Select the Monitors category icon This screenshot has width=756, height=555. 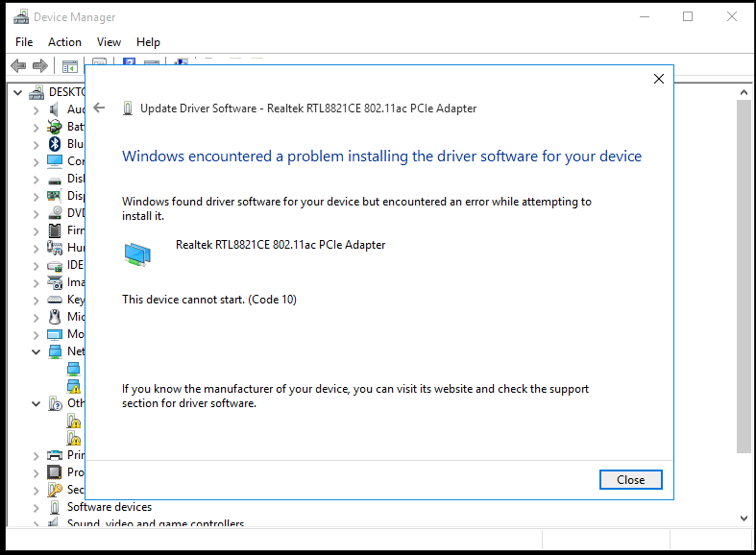[x=55, y=334]
